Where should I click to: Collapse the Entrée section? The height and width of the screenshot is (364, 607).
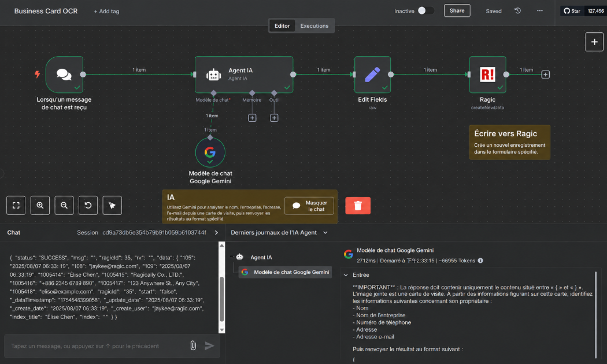click(346, 275)
